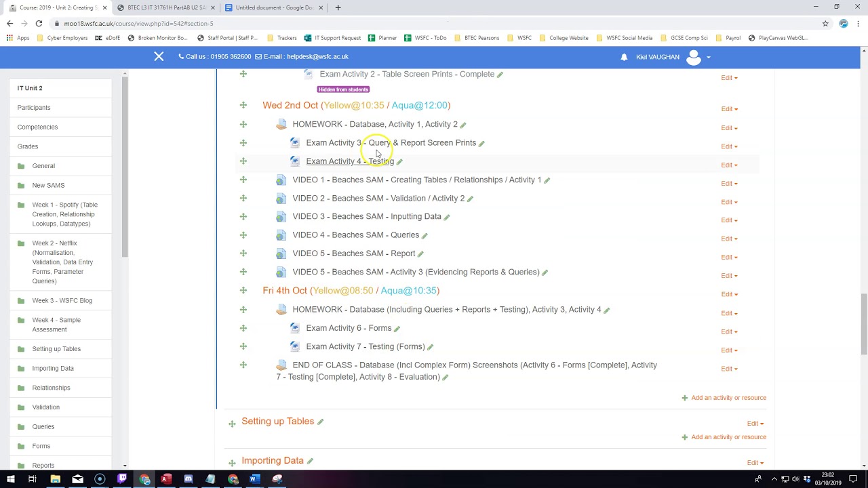This screenshot has width=868, height=488.
Task: Open the Chrome three-dot menu
Action: pos(859,23)
